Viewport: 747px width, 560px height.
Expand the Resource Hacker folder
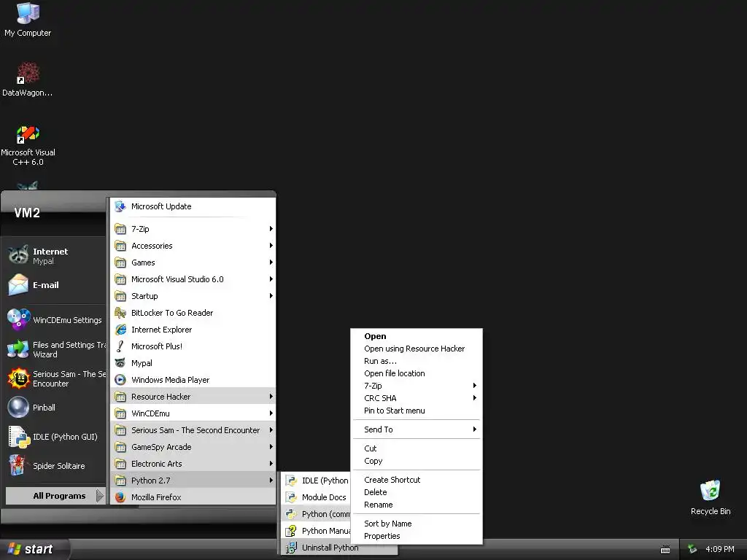pos(193,397)
